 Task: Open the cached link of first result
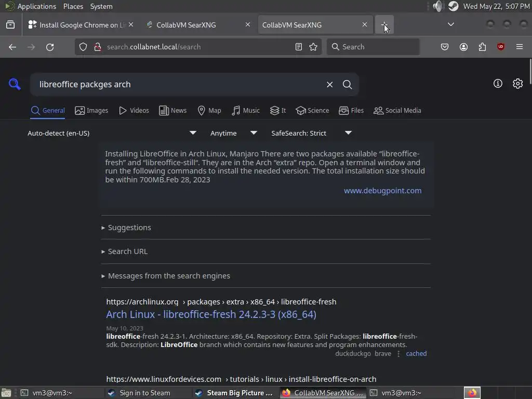(416, 353)
